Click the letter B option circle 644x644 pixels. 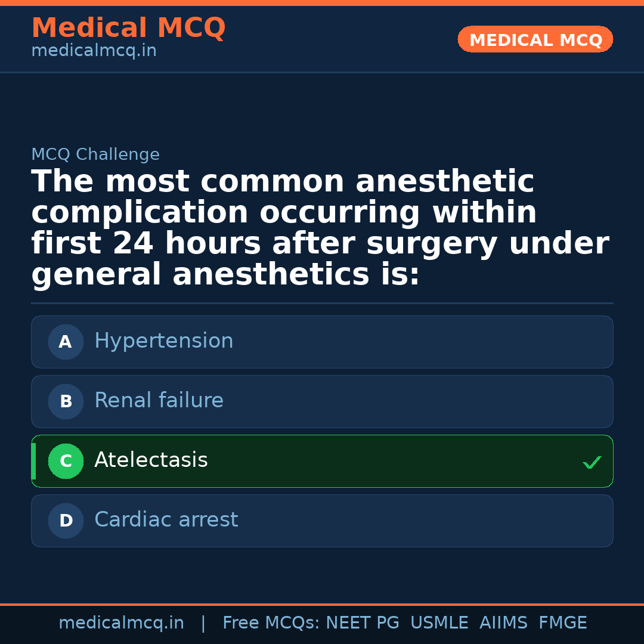point(66,402)
